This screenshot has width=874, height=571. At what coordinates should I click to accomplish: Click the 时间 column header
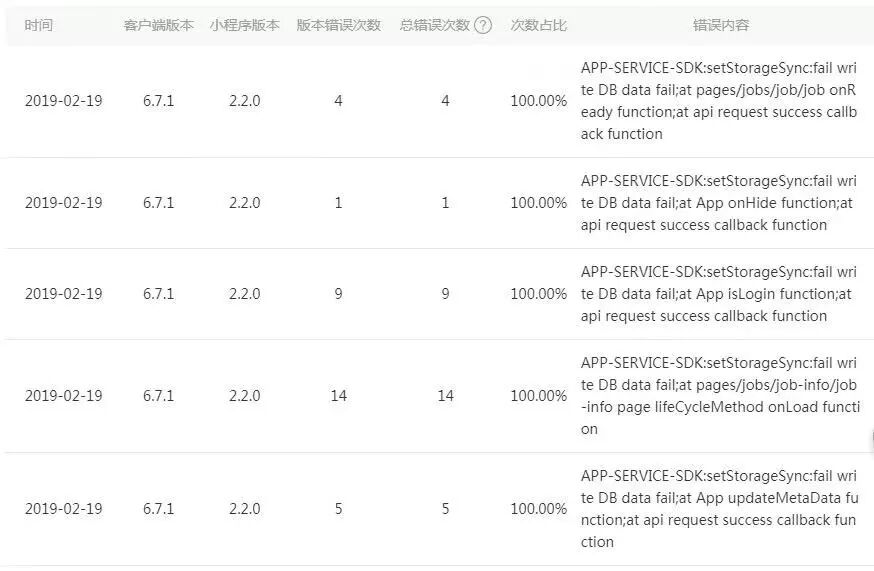tap(38, 25)
